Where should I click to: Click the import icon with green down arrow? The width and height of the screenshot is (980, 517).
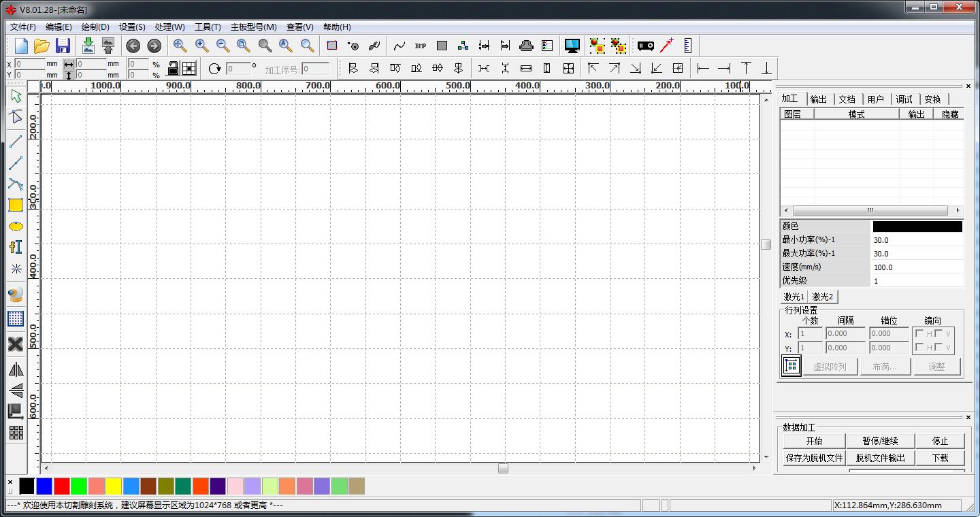click(88, 46)
